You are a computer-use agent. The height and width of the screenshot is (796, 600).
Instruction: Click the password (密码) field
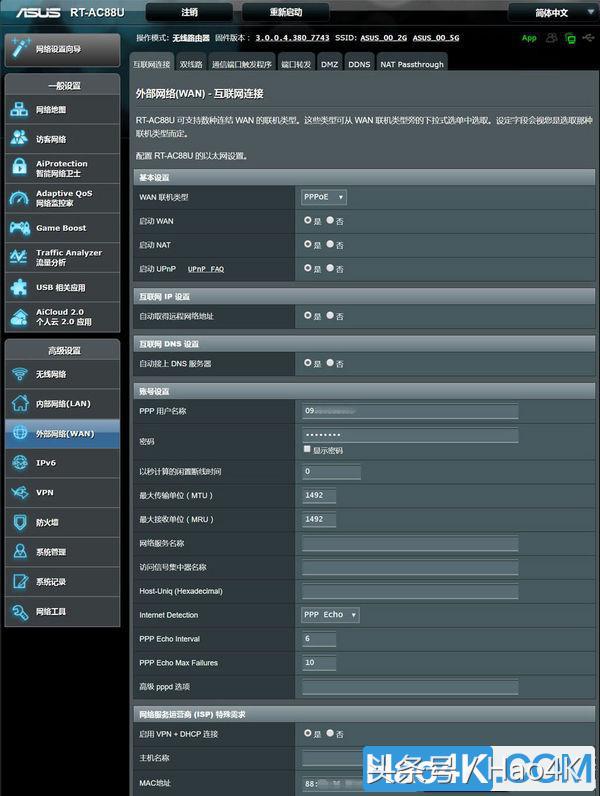410,435
